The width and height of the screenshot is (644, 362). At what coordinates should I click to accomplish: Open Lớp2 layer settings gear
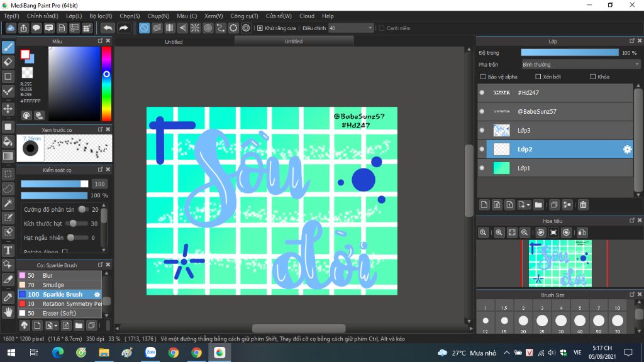coord(627,150)
